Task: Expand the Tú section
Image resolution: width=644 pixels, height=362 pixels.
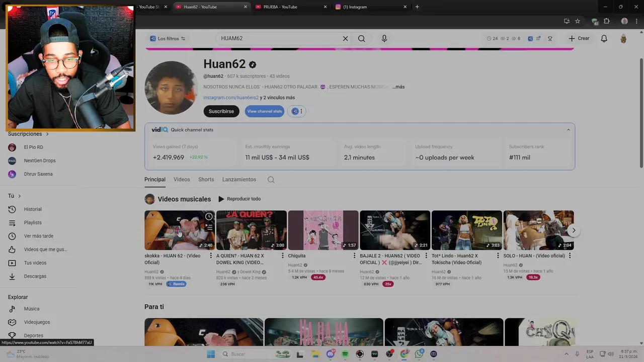Action: click(15, 196)
